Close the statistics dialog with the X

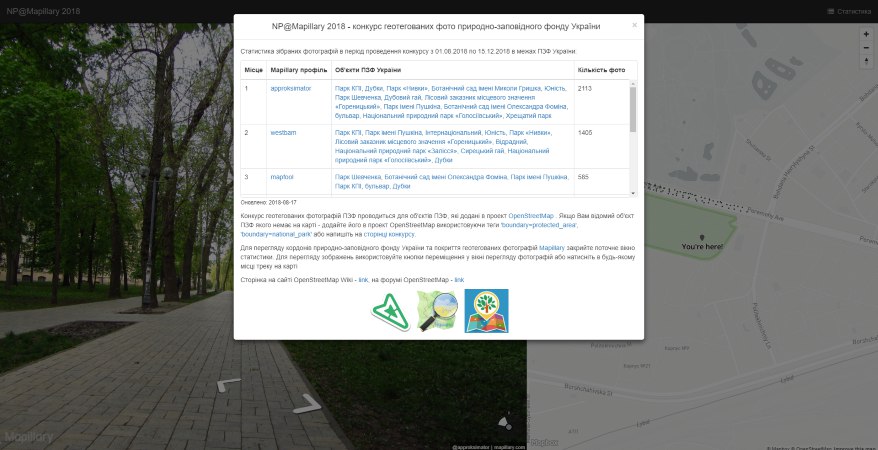(634, 25)
